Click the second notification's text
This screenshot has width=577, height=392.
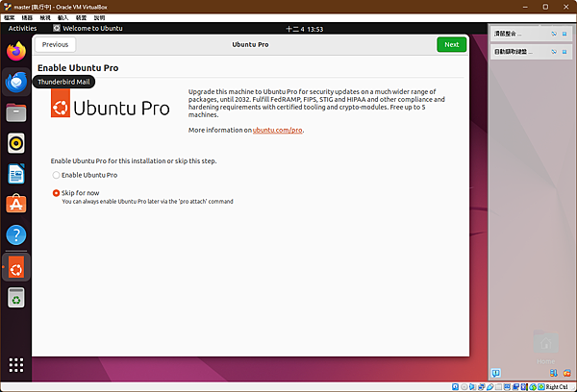click(x=513, y=52)
